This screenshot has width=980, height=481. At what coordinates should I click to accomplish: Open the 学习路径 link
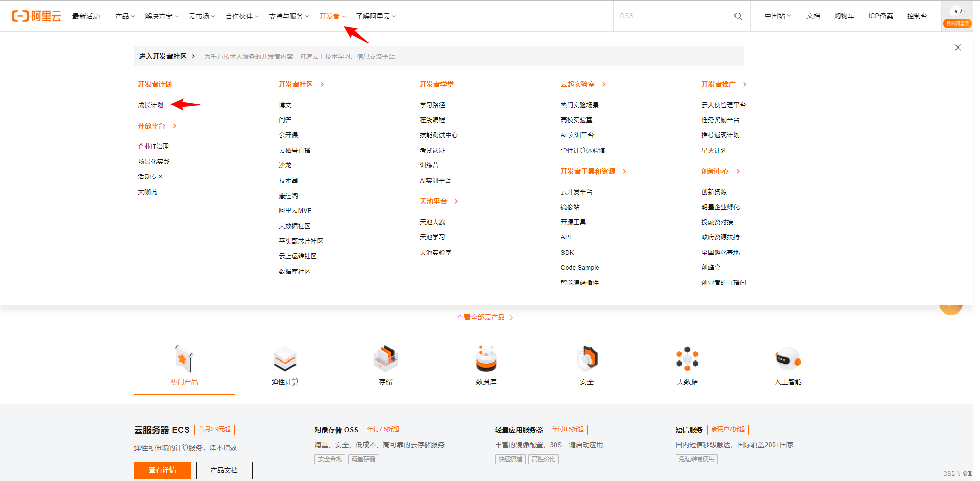pyautogui.click(x=432, y=105)
